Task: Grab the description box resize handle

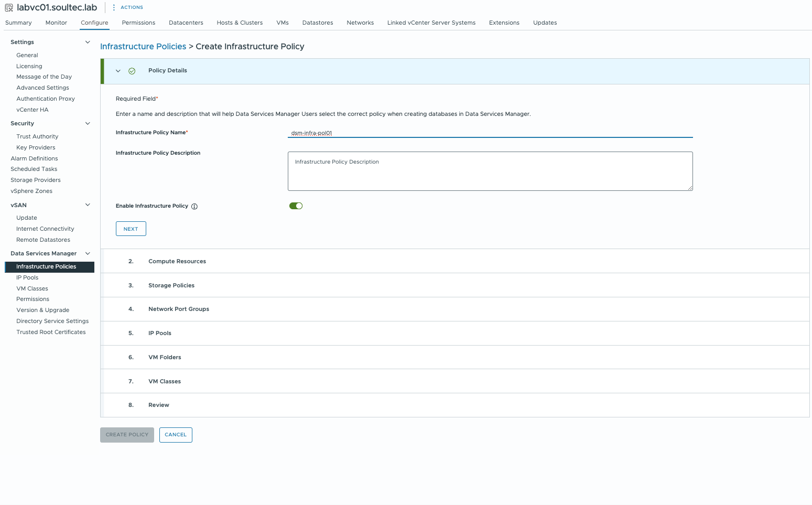Action: click(x=690, y=188)
